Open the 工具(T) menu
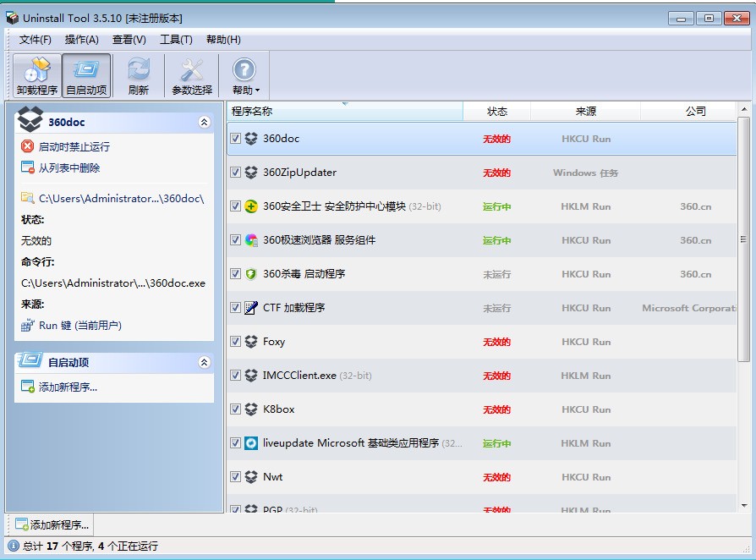The width and height of the screenshot is (756, 560). [x=176, y=39]
